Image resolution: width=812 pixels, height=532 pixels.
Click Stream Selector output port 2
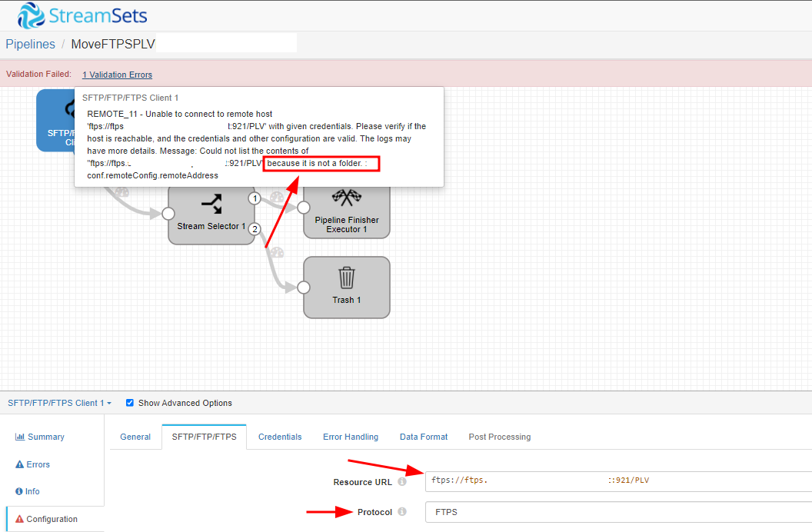(x=255, y=229)
